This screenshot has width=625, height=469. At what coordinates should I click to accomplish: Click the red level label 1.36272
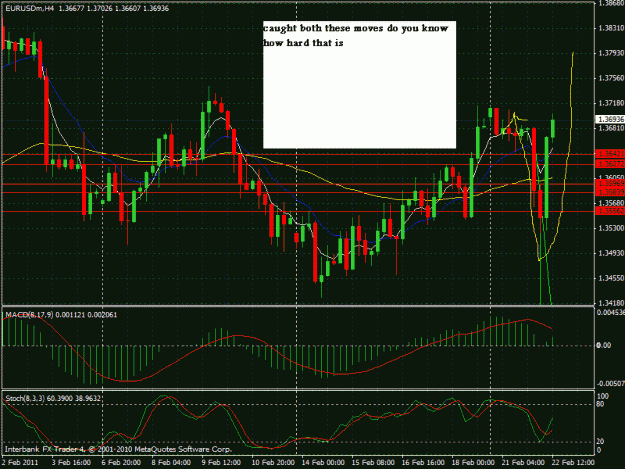610,164
